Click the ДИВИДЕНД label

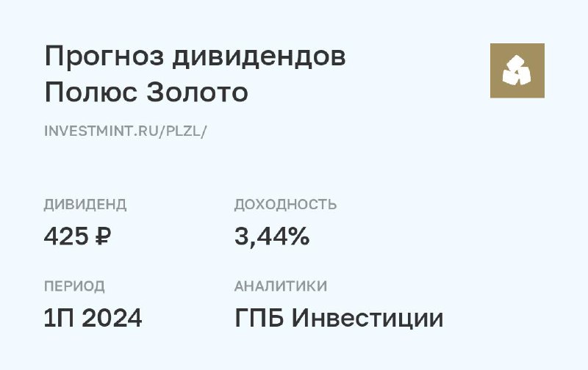pyautogui.click(x=85, y=204)
